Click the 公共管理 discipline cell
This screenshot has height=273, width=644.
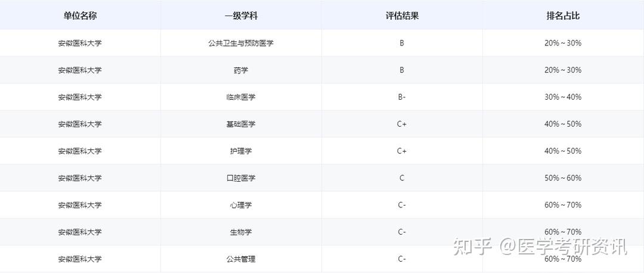coord(241,259)
